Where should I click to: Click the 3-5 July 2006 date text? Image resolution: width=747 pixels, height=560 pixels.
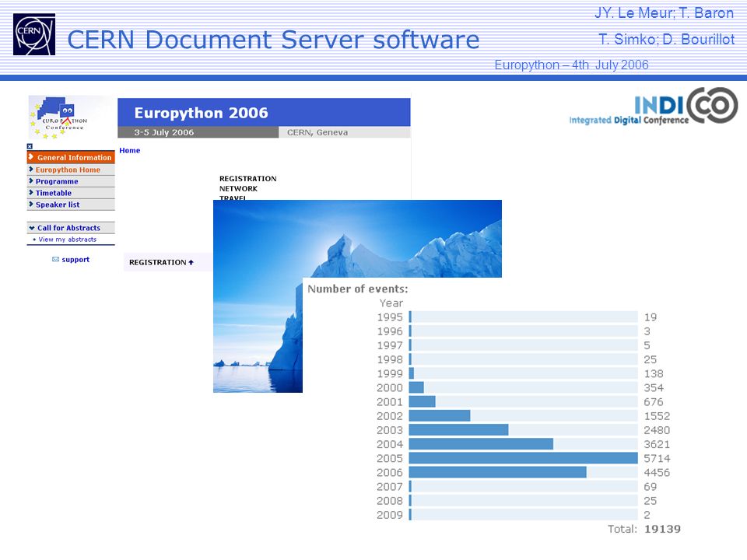164,132
